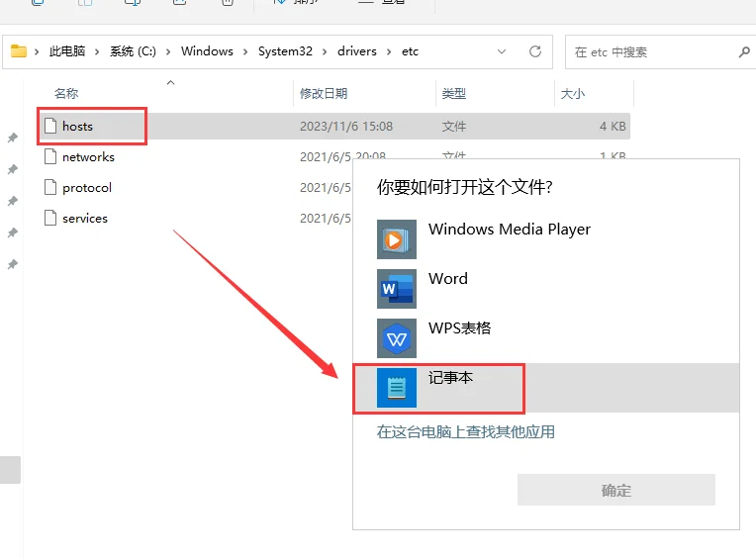756x559 pixels.
Task: Select the 记事本 notepad icon
Action: (396, 388)
